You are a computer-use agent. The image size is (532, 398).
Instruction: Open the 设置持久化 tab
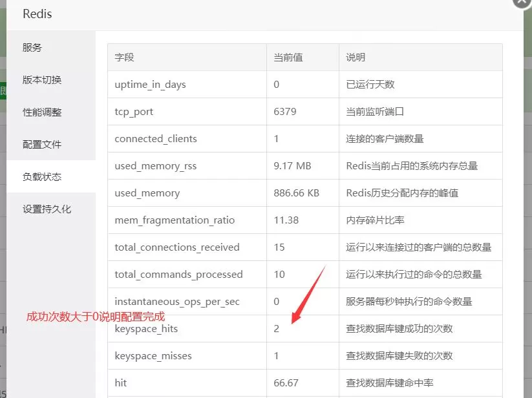[47, 209]
